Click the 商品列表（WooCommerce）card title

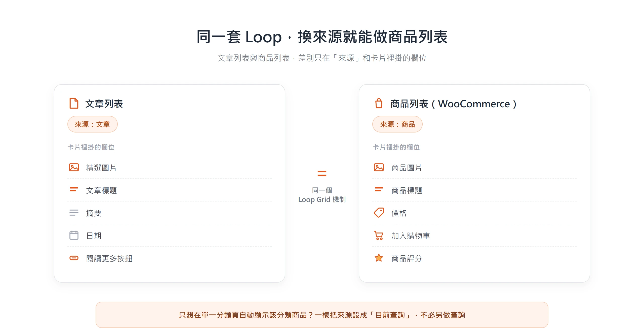click(453, 104)
